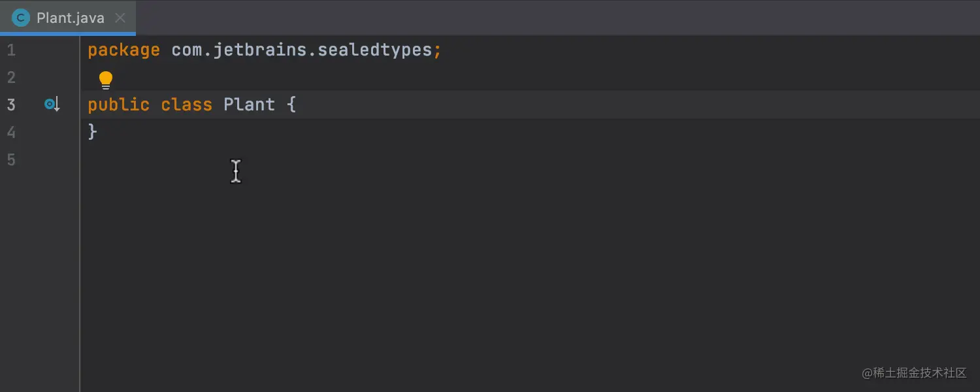Image resolution: width=980 pixels, height=392 pixels.
Task: Click the subclasses gutter icon on line 3
Action: click(52, 104)
